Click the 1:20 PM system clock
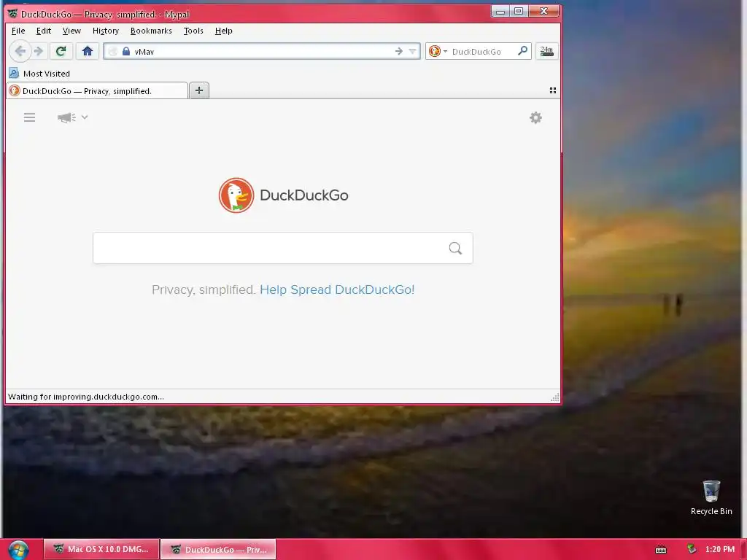This screenshot has width=747, height=560. point(720,549)
